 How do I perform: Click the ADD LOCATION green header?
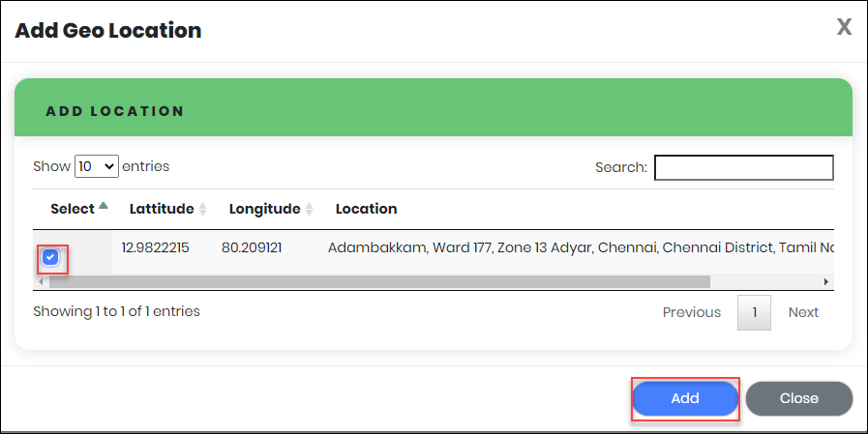coord(433,111)
